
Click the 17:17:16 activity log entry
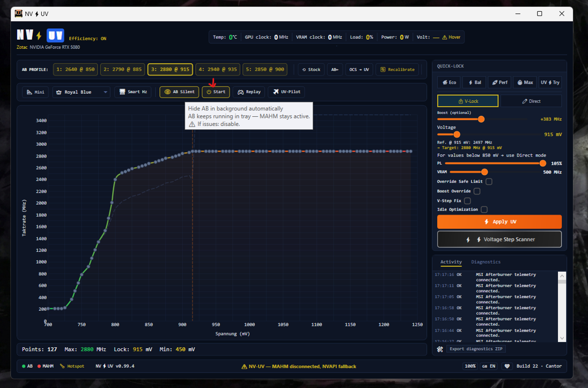click(494, 277)
